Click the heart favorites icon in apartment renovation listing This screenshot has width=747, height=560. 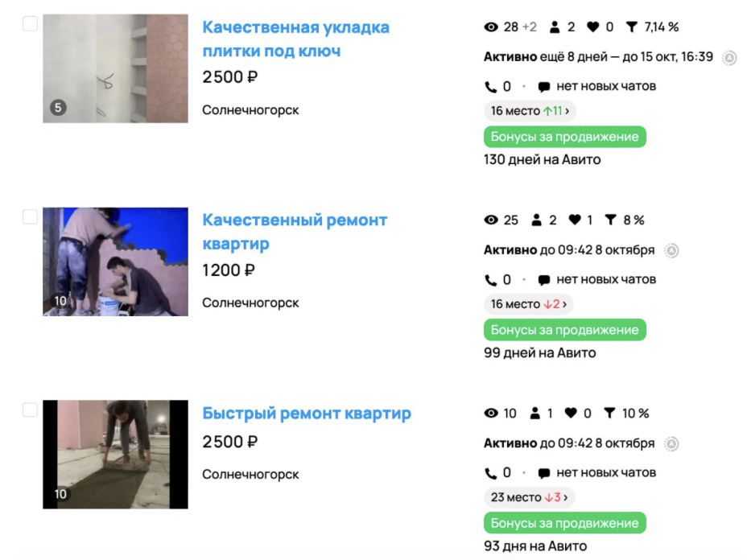tap(575, 220)
